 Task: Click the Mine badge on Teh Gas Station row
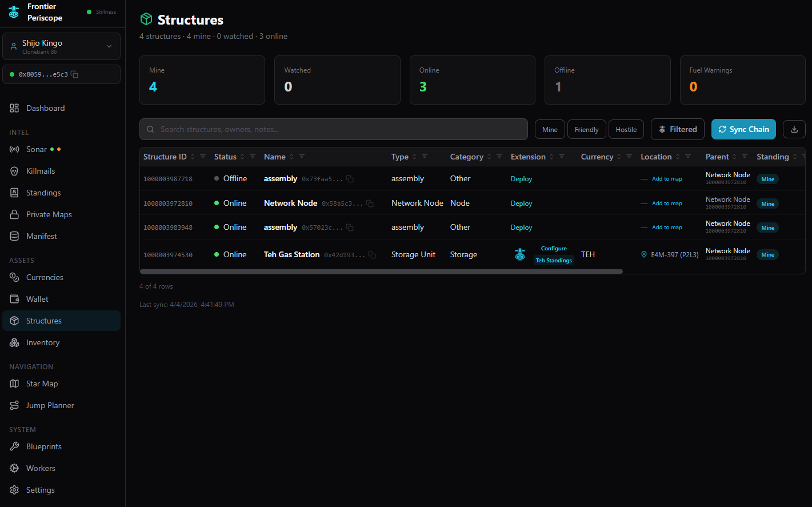click(768, 255)
